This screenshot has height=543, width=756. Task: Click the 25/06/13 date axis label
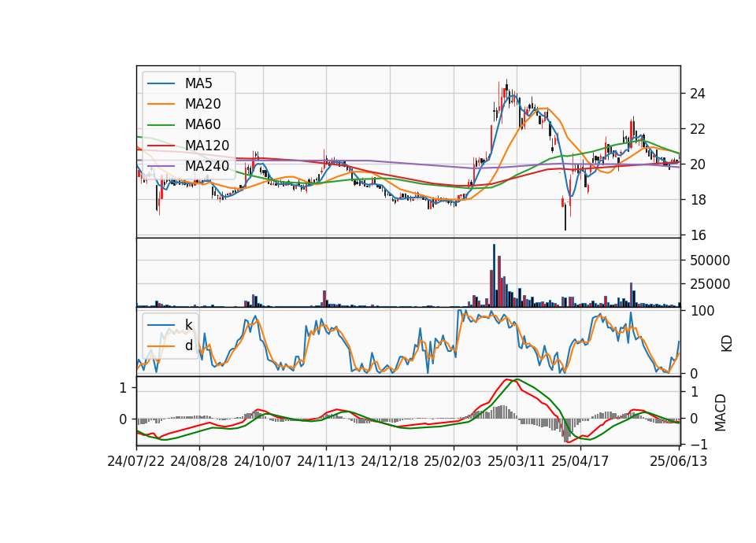(678, 461)
